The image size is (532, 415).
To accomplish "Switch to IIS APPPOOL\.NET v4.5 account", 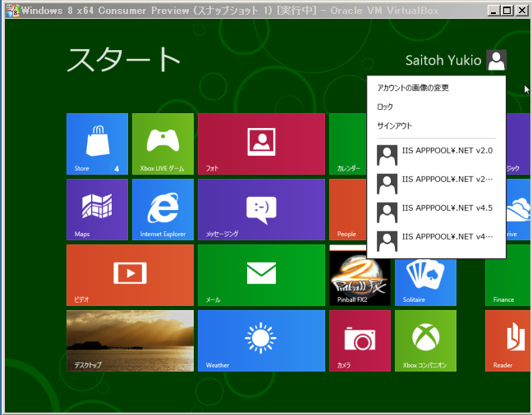I will tap(435, 209).
